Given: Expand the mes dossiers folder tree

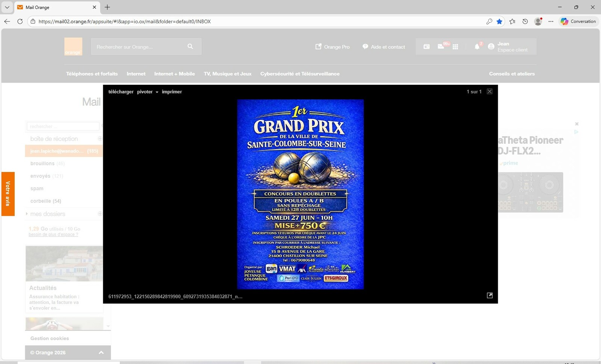Looking at the screenshot, I should [27, 214].
